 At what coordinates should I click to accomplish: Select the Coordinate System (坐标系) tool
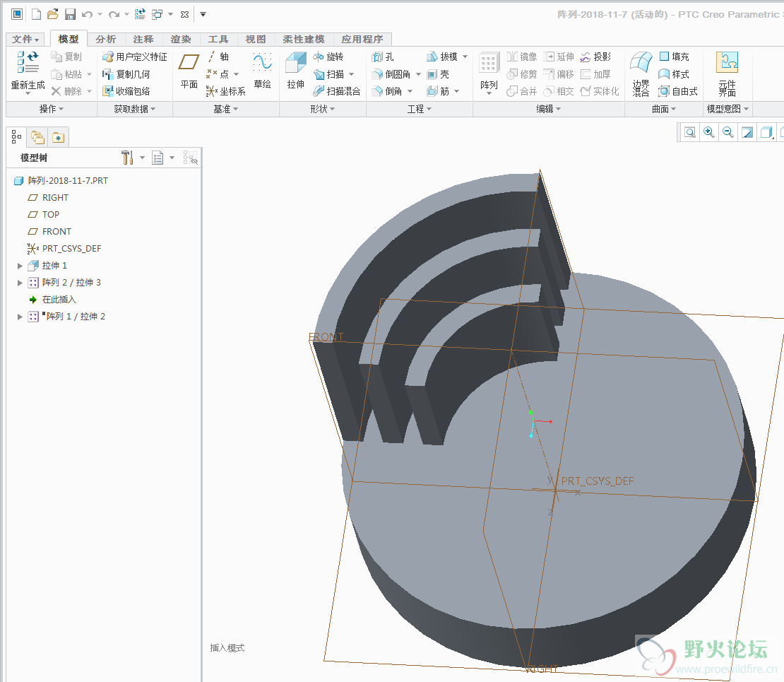tap(225, 91)
